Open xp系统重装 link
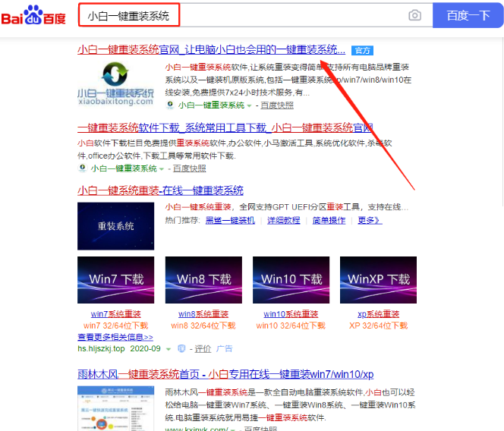The height and width of the screenshot is (431, 504). tap(378, 314)
